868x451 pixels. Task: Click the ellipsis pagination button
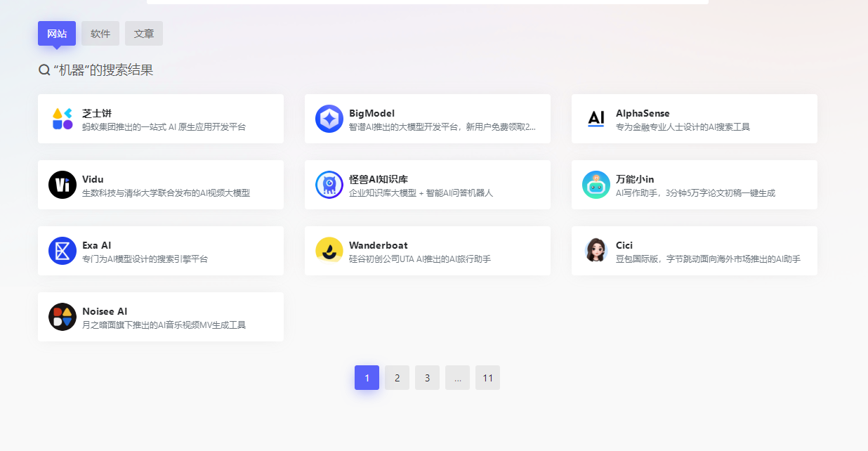click(x=457, y=378)
